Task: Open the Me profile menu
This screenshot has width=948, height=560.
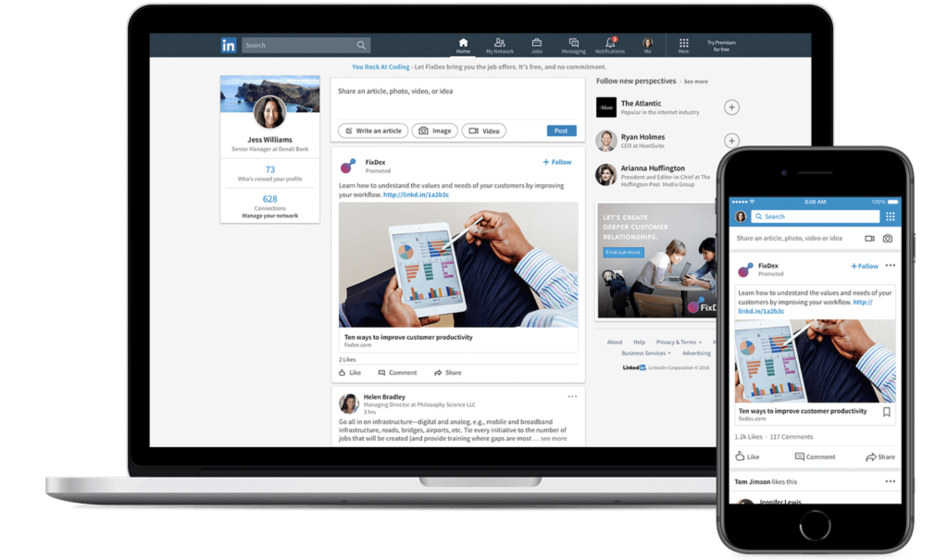Action: click(x=647, y=43)
